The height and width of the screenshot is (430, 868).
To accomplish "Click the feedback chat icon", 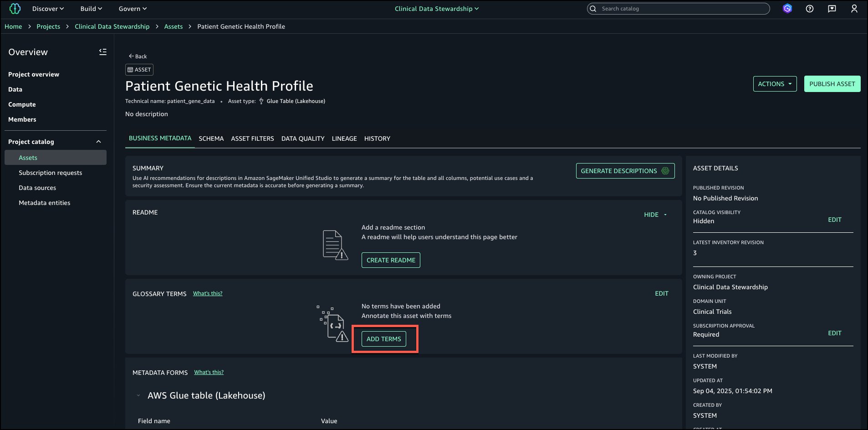I will [832, 9].
